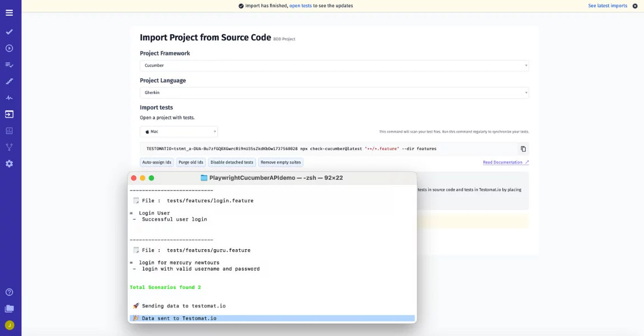Open the Mac operating system dropdown
644x336 pixels.
pyautogui.click(x=179, y=132)
